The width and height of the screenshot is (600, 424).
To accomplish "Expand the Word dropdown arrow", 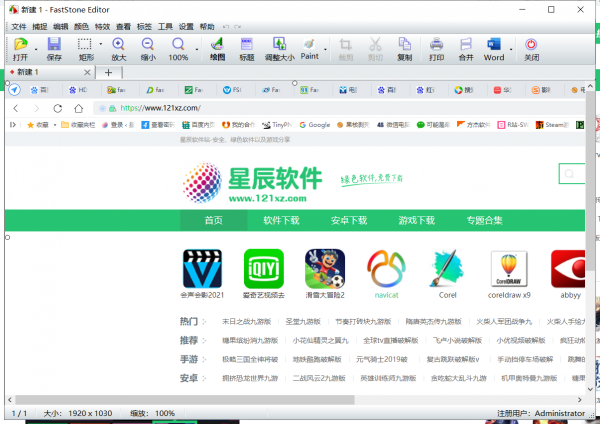I will pos(511,49).
